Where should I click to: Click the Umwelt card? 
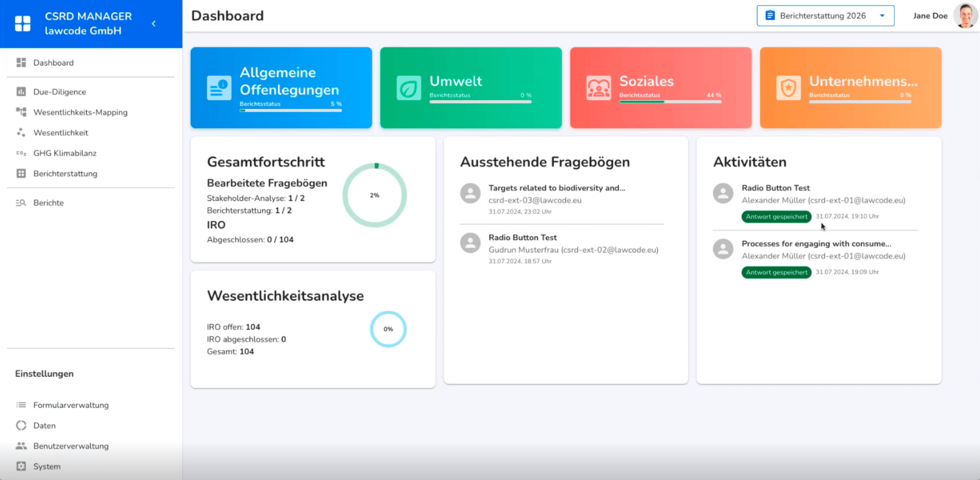[470, 87]
